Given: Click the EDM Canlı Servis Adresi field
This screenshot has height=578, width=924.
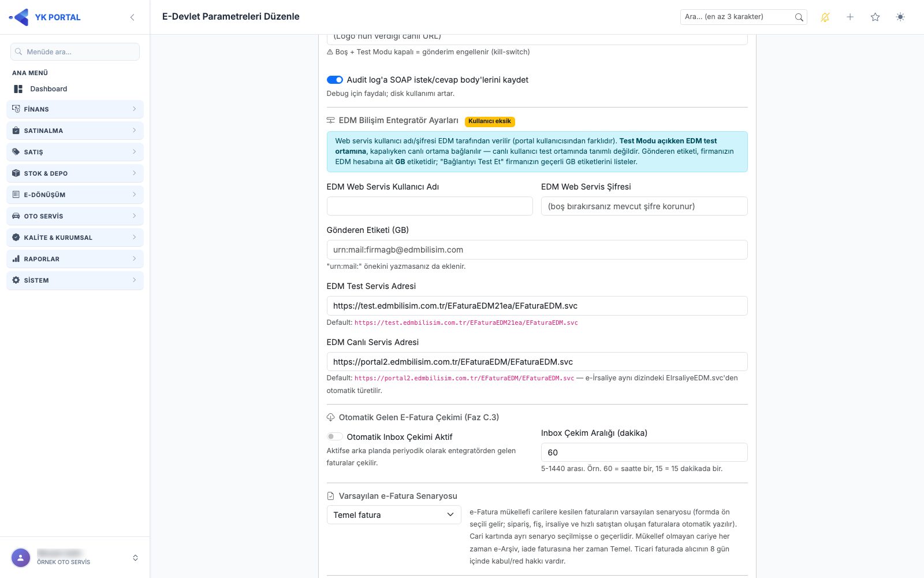Looking at the screenshot, I should [x=537, y=362].
